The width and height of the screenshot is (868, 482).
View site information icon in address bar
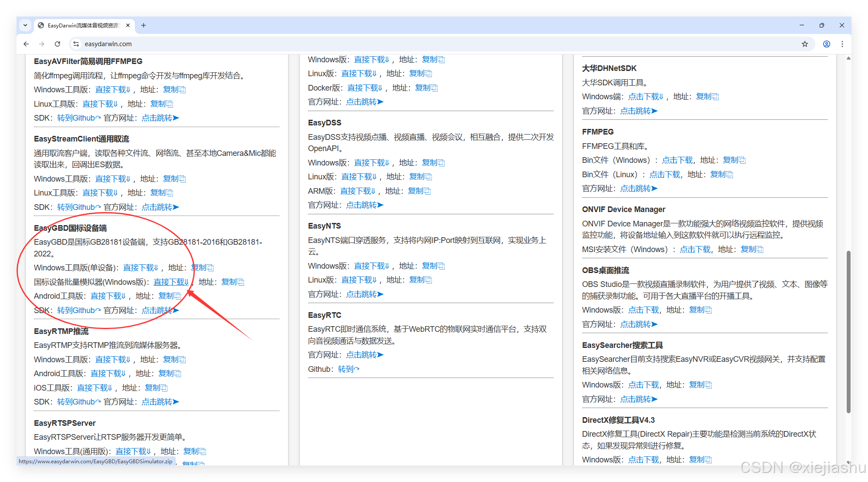click(x=76, y=44)
